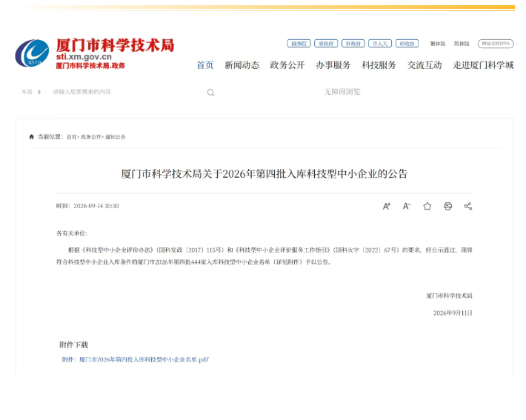The height and width of the screenshot is (420, 526).
Task: Click the date 2026年9月11日
Action: click(453, 313)
